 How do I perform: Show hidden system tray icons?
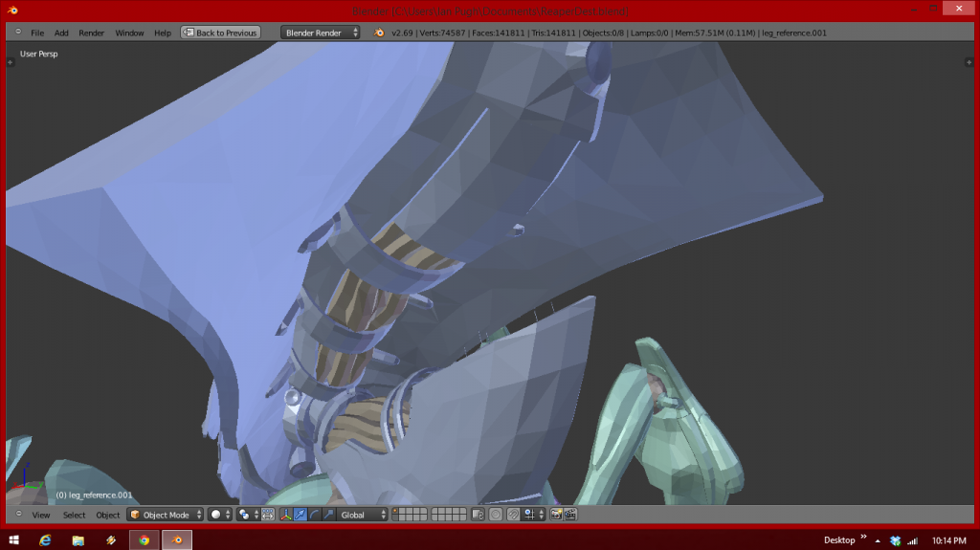coord(878,540)
